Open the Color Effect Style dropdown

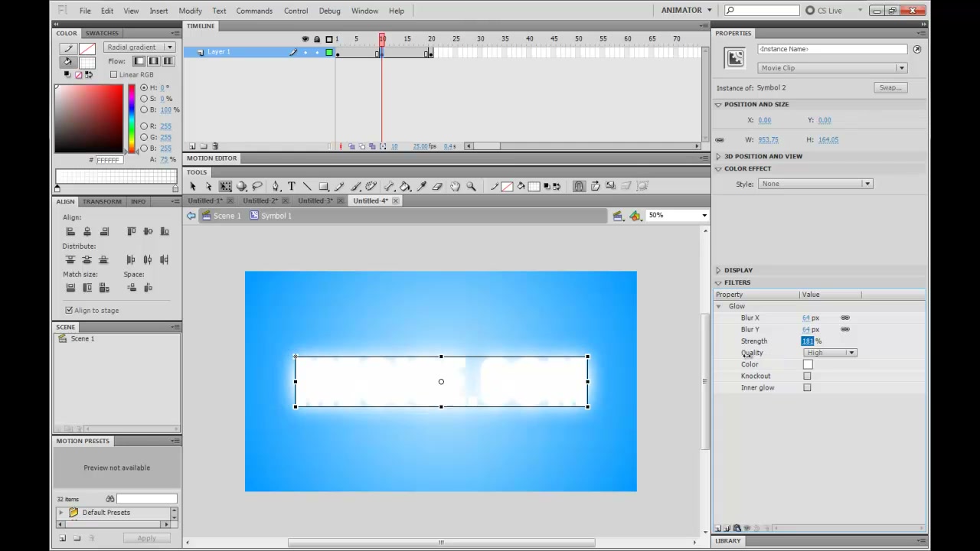(815, 184)
